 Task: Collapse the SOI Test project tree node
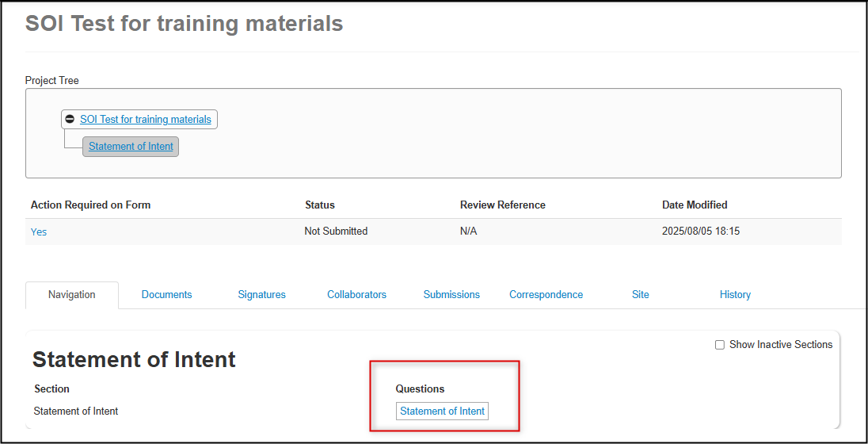70,119
